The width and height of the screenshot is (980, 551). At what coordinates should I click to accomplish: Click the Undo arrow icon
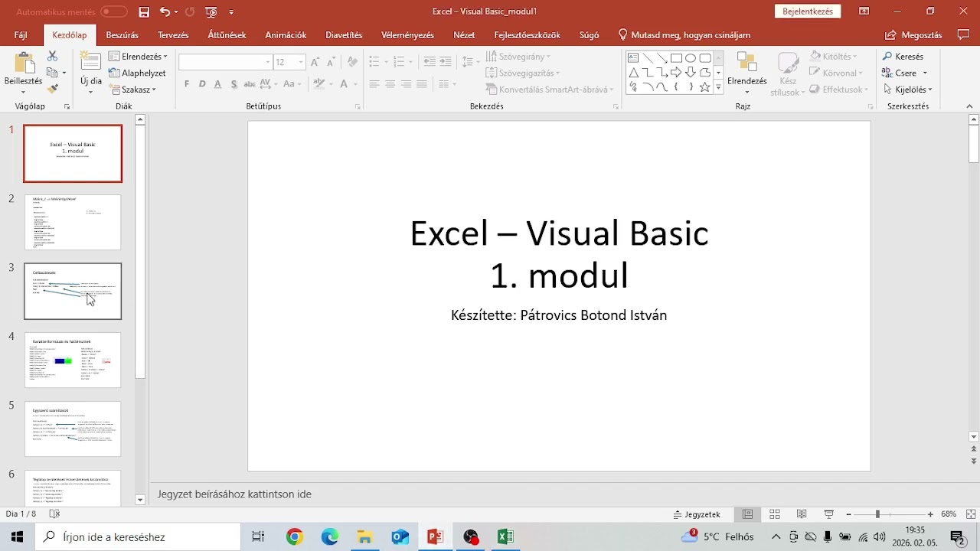click(x=165, y=11)
